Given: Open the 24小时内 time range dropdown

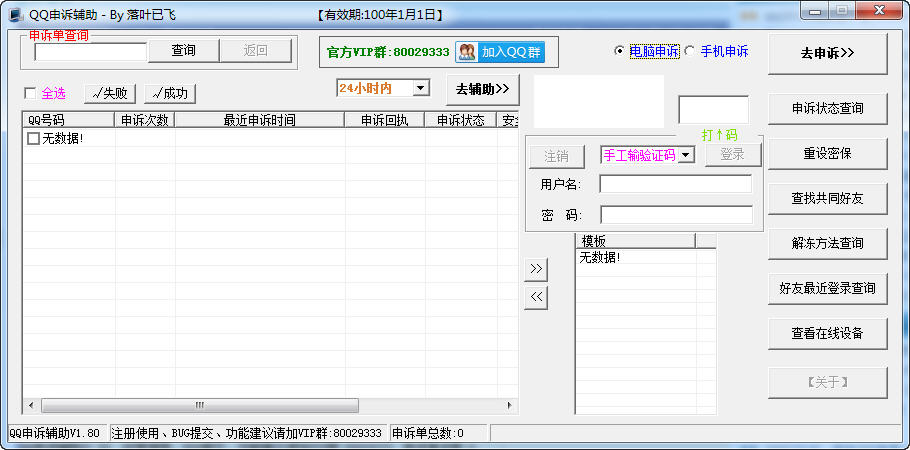Looking at the screenshot, I should point(421,88).
